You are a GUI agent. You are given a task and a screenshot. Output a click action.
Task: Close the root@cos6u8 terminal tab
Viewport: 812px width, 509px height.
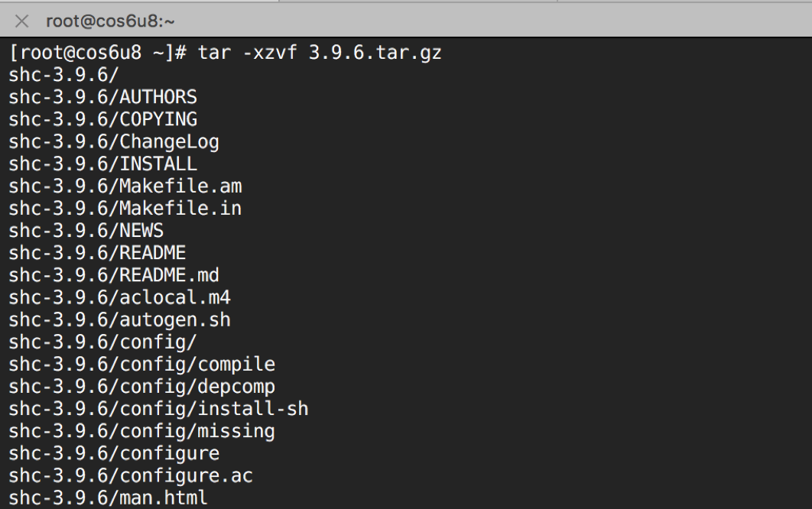(x=21, y=21)
